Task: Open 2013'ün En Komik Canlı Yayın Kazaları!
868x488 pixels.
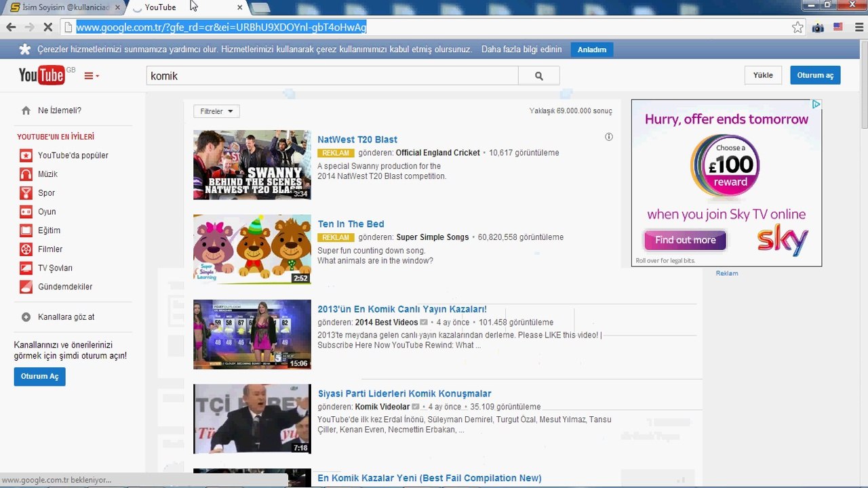Action: (402, 309)
